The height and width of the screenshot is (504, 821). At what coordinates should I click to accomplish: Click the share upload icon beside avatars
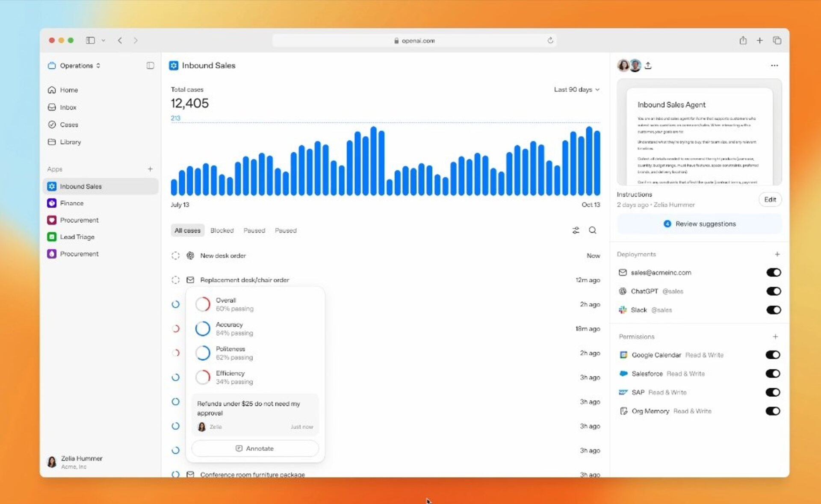(x=648, y=65)
